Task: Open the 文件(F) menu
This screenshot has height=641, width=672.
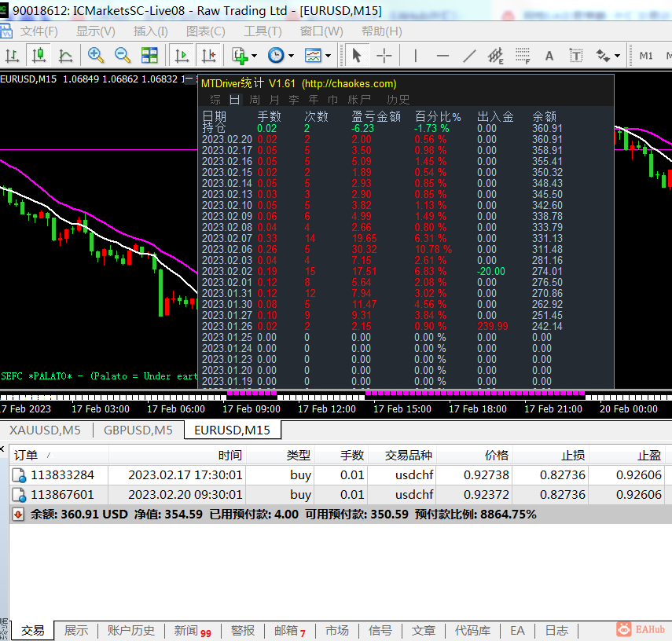Action: tap(39, 31)
